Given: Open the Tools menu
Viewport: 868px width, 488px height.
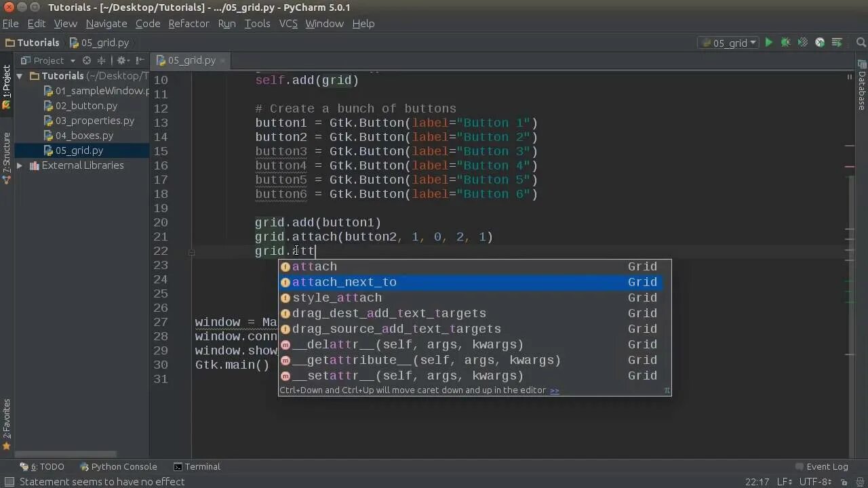Looking at the screenshot, I should pyautogui.click(x=258, y=23).
